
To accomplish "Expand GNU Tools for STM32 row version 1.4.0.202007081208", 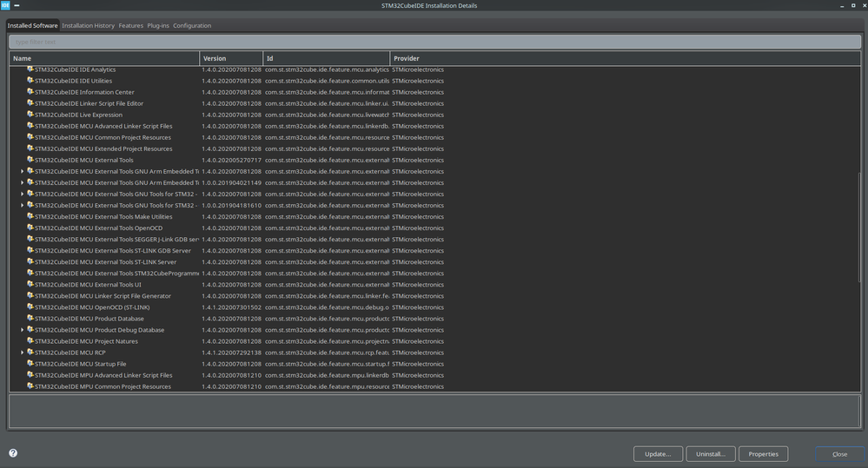I will (22, 194).
